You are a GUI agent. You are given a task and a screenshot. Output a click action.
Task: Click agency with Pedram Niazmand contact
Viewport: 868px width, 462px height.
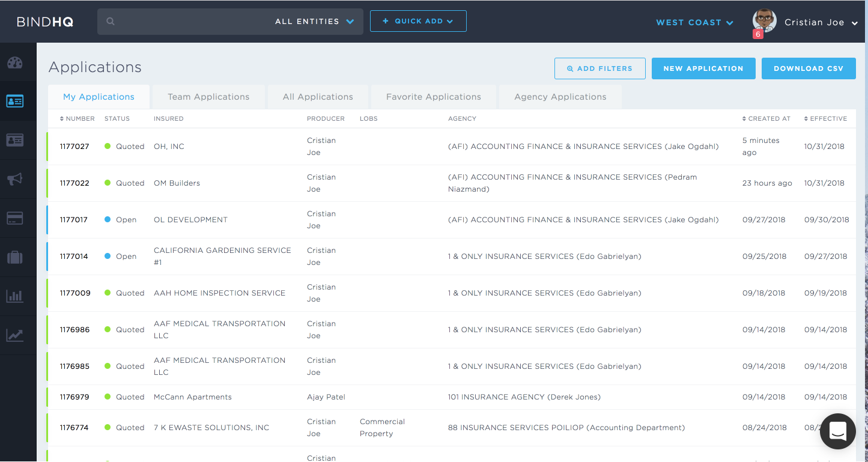tap(572, 183)
